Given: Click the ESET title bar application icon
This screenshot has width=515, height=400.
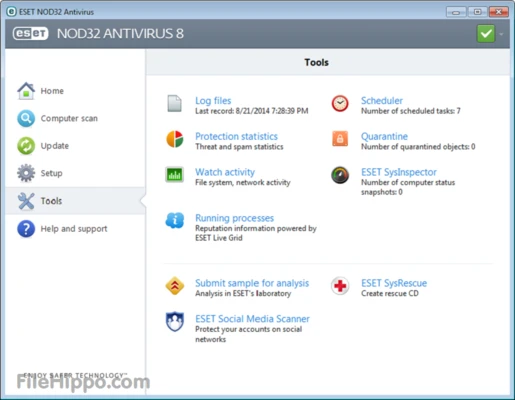Looking at the screenshot, I should 11,12.
